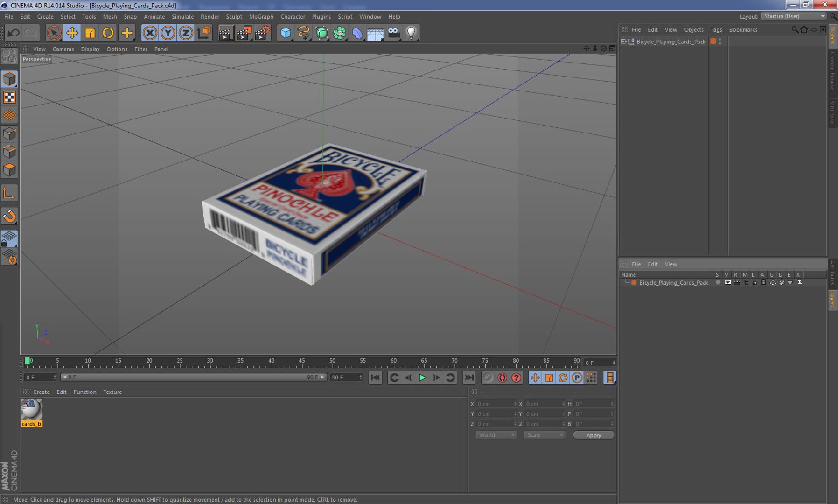Toggle rotation keyframe recording
The image size is (838, 504).
coord(563,378)
